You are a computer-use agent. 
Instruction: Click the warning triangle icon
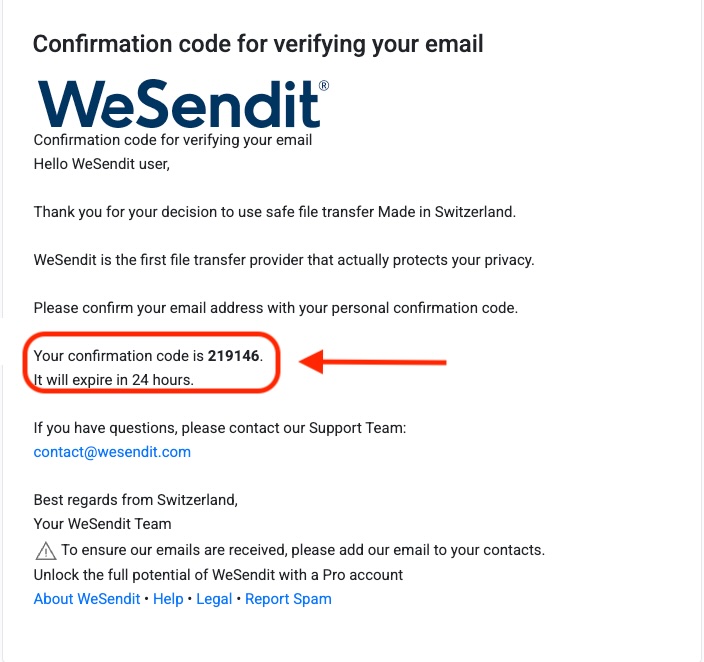click(45, 550)
